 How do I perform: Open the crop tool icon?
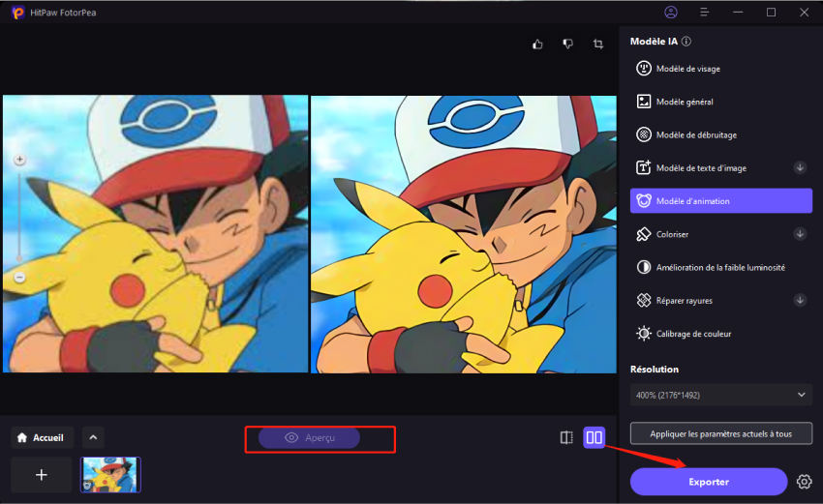coord(598,44)
